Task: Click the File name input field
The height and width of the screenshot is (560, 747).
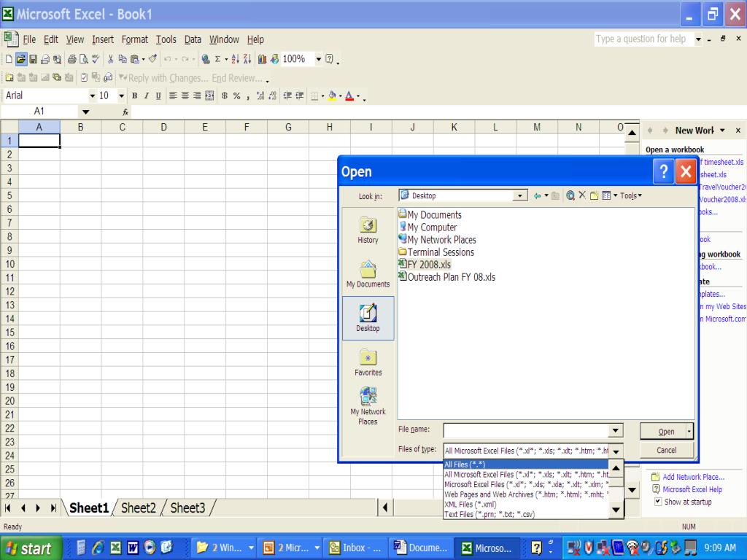Action: 527,430
